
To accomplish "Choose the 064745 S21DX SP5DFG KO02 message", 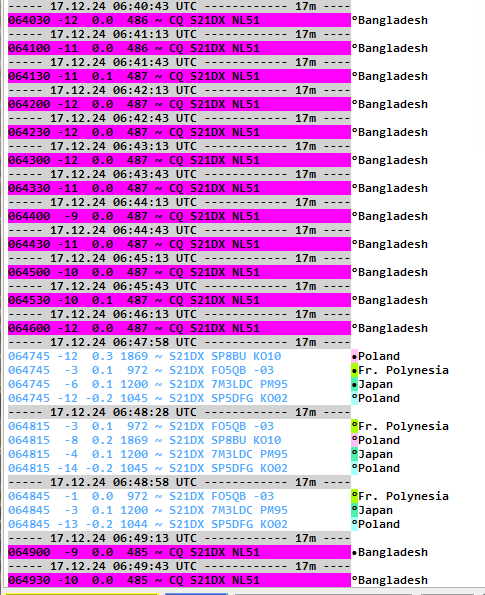I will [179, 398].
